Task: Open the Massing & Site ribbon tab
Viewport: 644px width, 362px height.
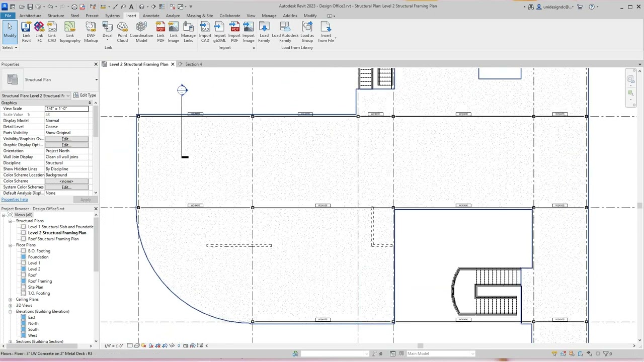Action: tap(199, 16)
